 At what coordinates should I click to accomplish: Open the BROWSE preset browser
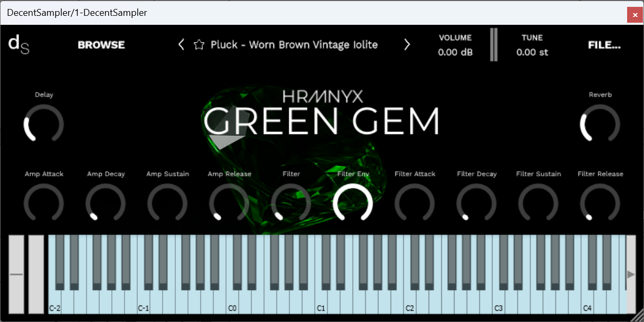(x=101, y=45)
